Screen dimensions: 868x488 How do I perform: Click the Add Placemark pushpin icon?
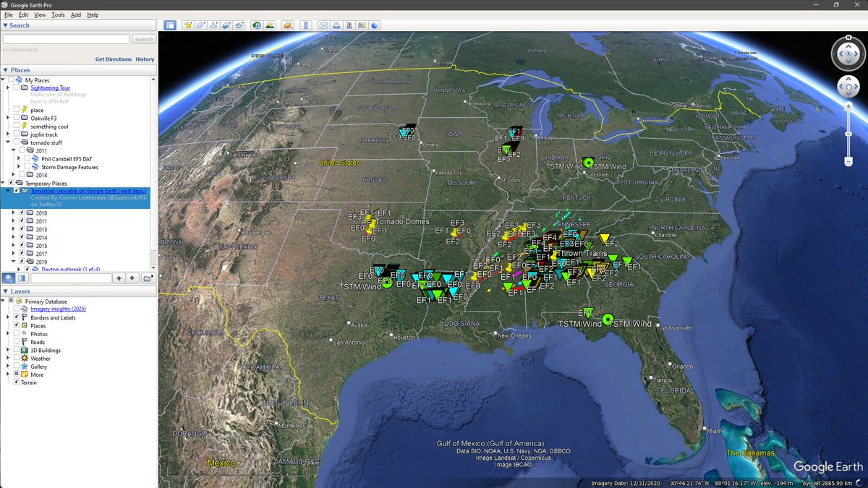click(x=188, y=25)
